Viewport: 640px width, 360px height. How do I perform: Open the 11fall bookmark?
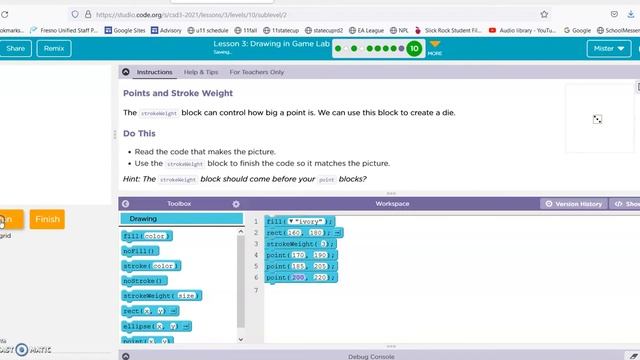pos(246,30)
